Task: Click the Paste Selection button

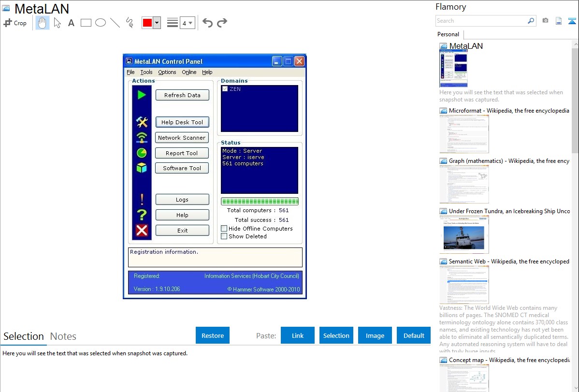Action: pyautogui.click(x=336, y=335)
